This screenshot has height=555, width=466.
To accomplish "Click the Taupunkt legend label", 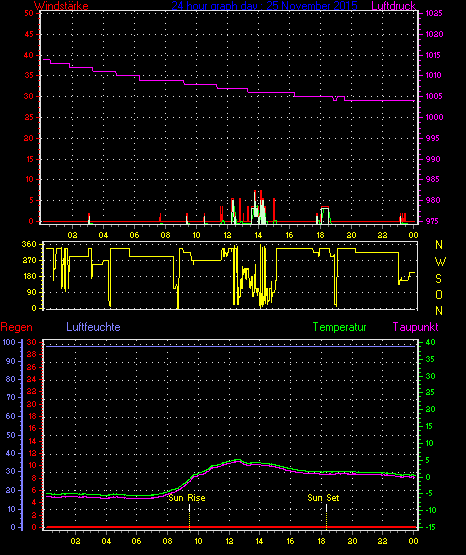I will [x=415, y=327].
